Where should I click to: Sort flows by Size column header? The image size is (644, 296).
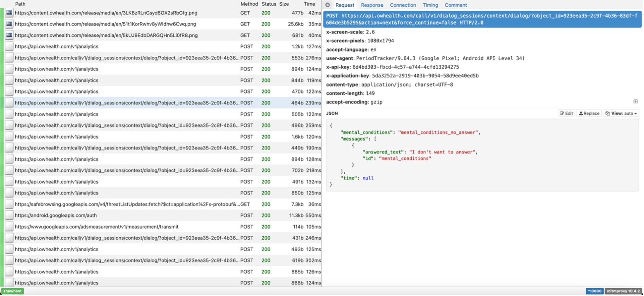click(284, 4)
